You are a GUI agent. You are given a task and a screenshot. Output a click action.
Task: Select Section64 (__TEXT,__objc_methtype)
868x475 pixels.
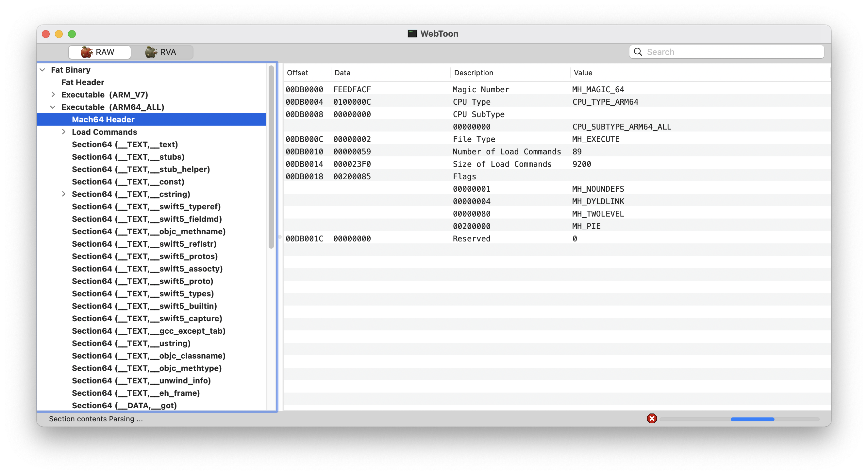pyautogui.click(x=147, y=368)
